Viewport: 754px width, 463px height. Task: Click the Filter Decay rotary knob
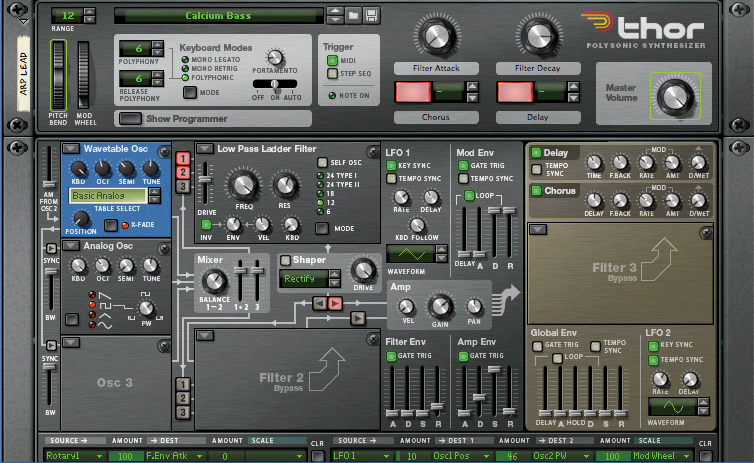538,36
